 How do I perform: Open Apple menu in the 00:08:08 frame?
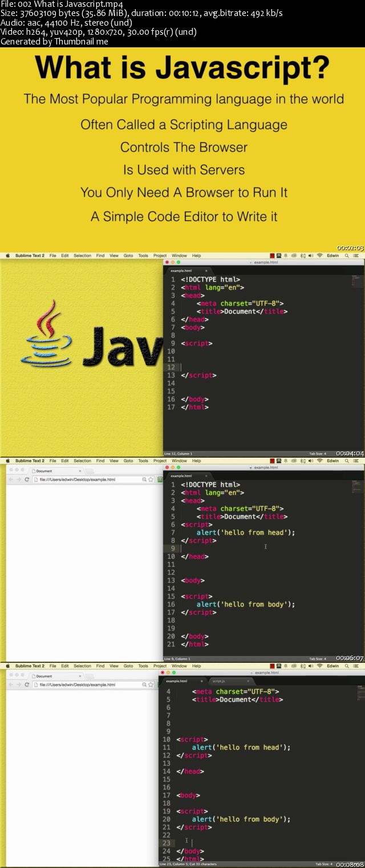pos(7,666)
